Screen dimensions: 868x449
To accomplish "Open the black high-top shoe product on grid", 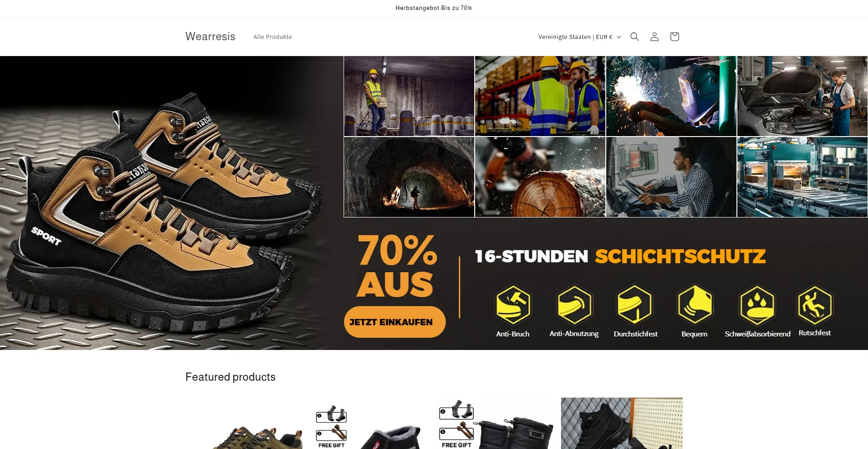I will pyautogui.click(x=622, y=423).
